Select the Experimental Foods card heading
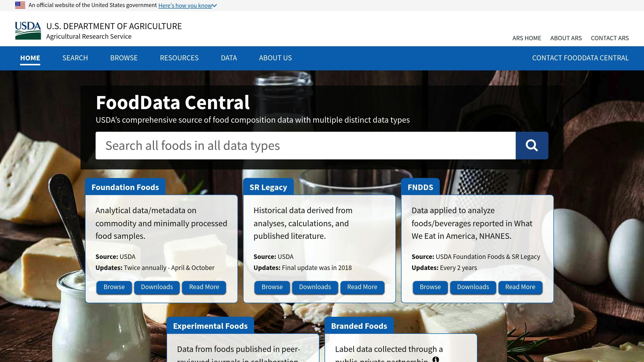644x362 pixels. click(210, 326)
